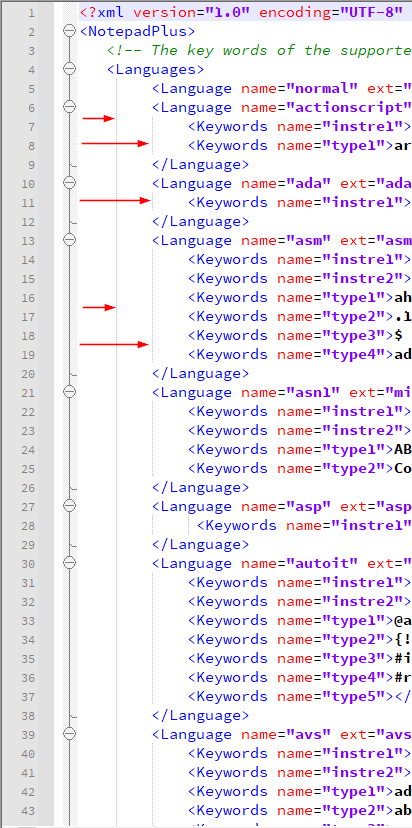Click Keywords name="type1" on line 24
This screenshot has width=412, height=828.
click(x=291, y=450)
